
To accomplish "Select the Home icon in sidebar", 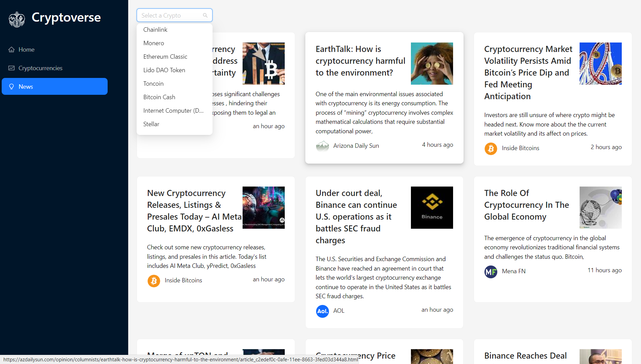I will point(11,49).
